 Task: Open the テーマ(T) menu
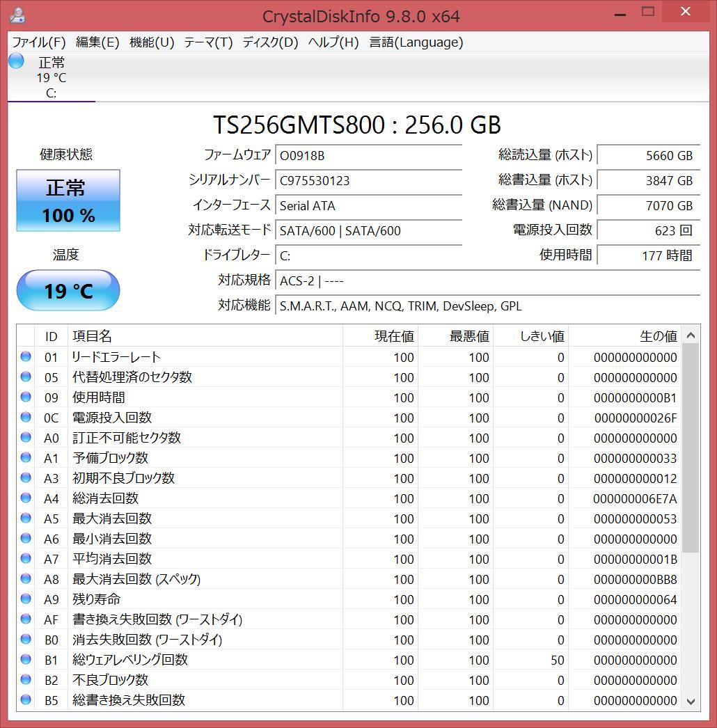click(x=208, y=42)
